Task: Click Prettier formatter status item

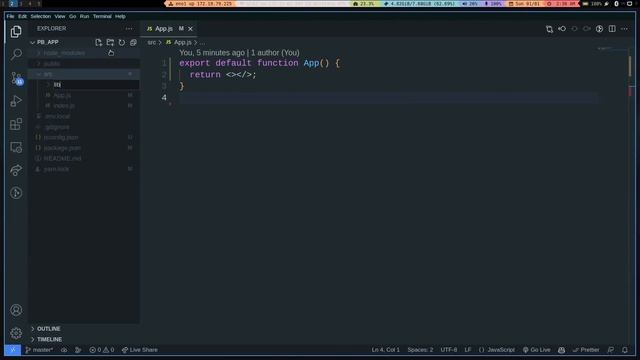Action: point(586,350)
